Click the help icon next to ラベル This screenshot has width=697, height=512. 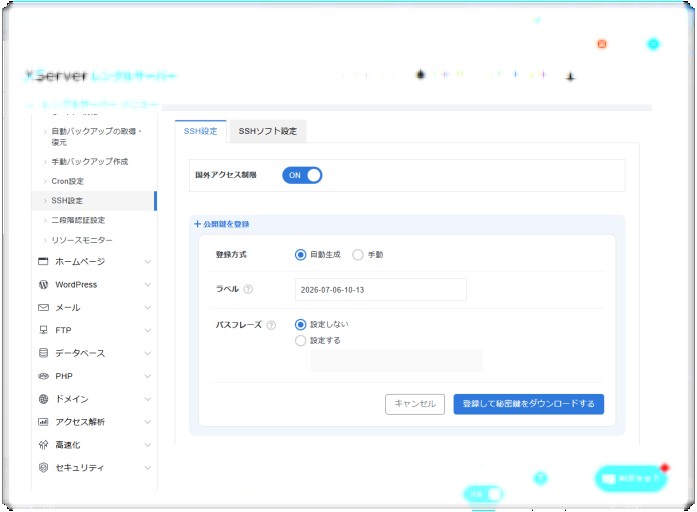248,289
